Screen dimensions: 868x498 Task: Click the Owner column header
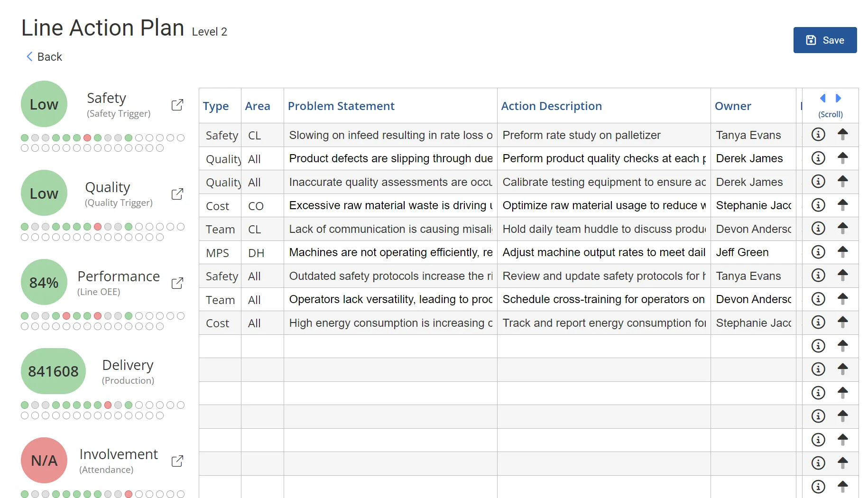tap(733, 106)
